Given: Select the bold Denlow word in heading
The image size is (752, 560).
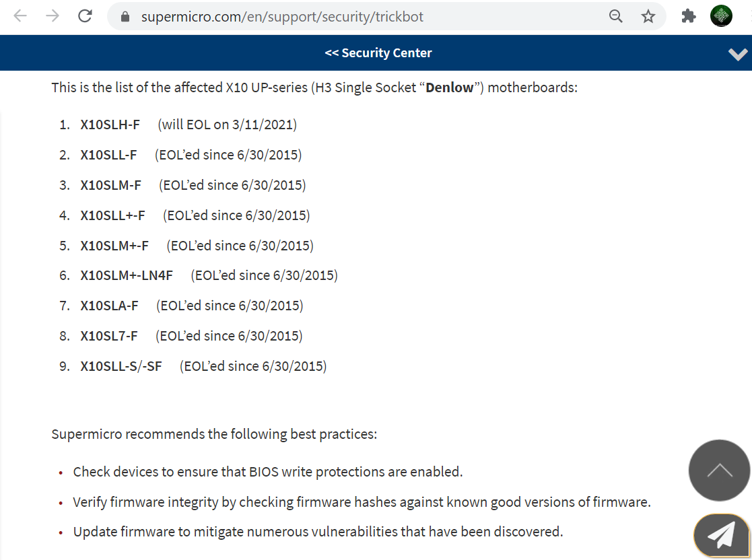Looking at the screenshot, I should pyautogui.click(x=449, y=87).
